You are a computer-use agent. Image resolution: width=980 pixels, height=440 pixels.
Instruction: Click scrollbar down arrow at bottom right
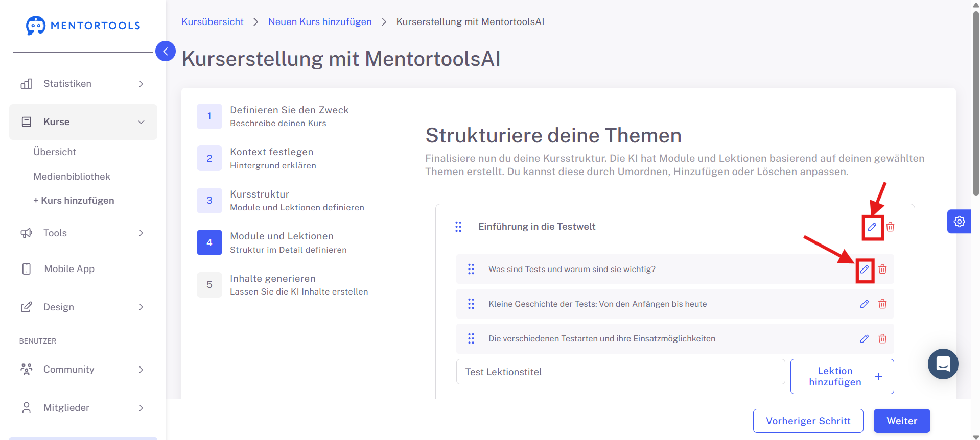[x=976, y=437]
